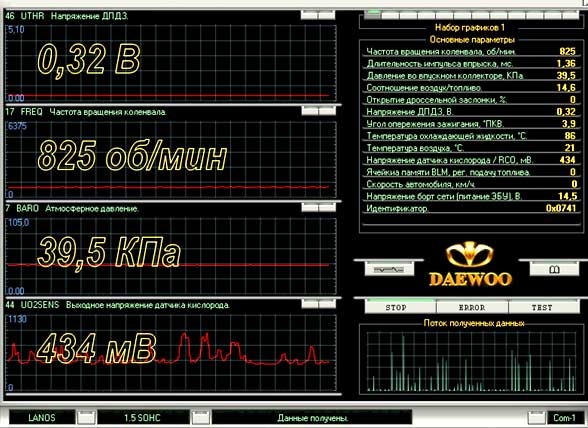Click left mini button on FREQ graph header
The width and height of the screenshot is (588, 428).
tap(310, 111)
